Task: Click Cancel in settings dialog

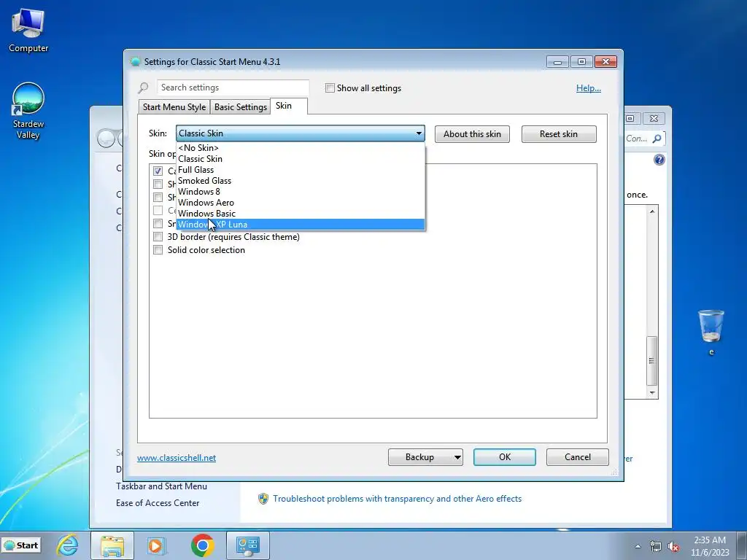Action: pos(578,457)
